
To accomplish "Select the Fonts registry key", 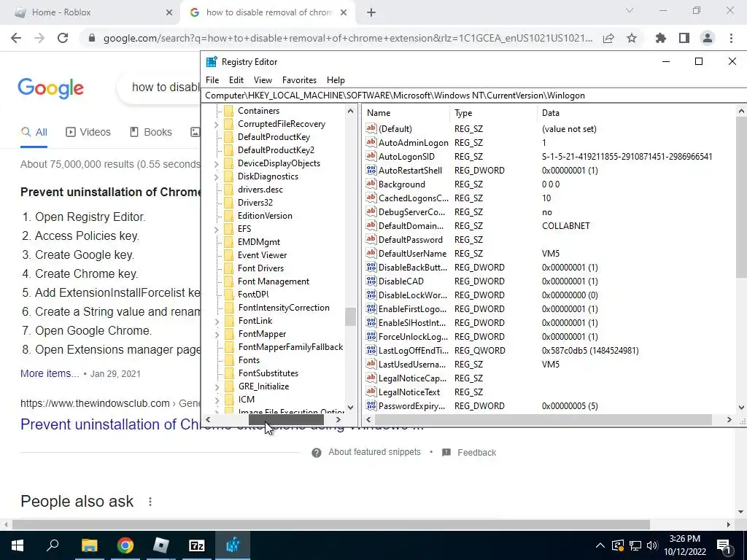I will pyautogui.click(x=249, y=360).
